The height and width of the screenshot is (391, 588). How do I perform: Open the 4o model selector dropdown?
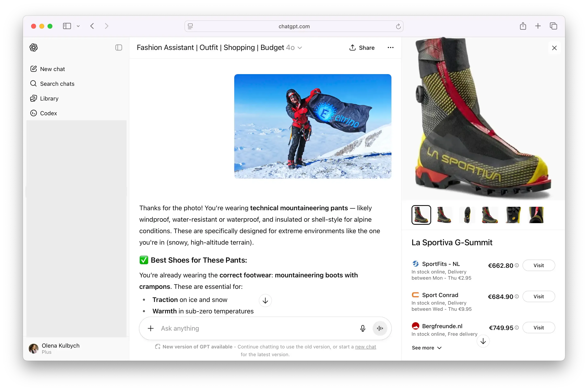tap(294, 48)
